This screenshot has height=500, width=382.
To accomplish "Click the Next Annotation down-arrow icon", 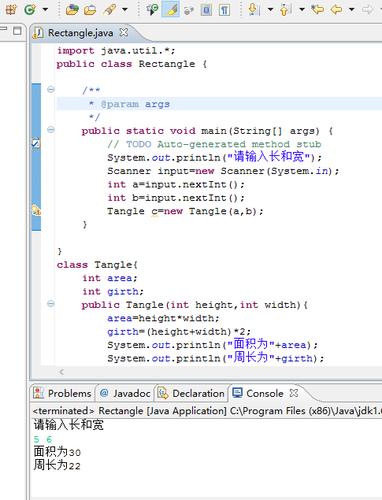I will point(254,9).
